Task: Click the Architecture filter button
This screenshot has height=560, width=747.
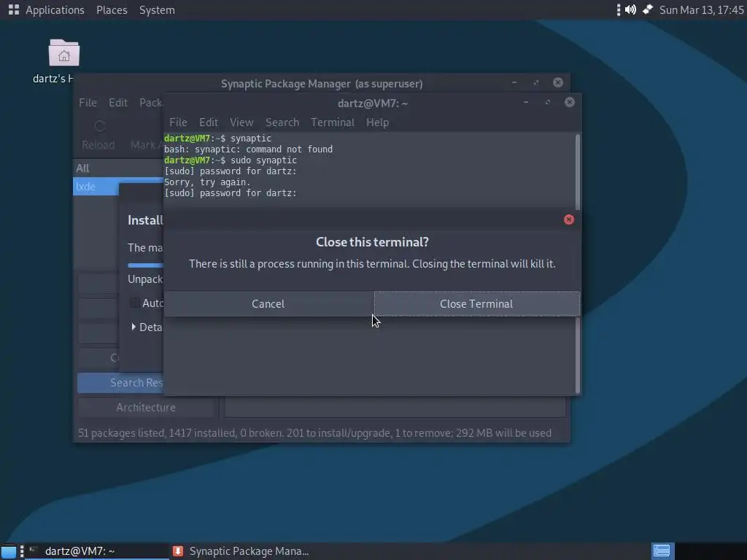Action: 146,408
